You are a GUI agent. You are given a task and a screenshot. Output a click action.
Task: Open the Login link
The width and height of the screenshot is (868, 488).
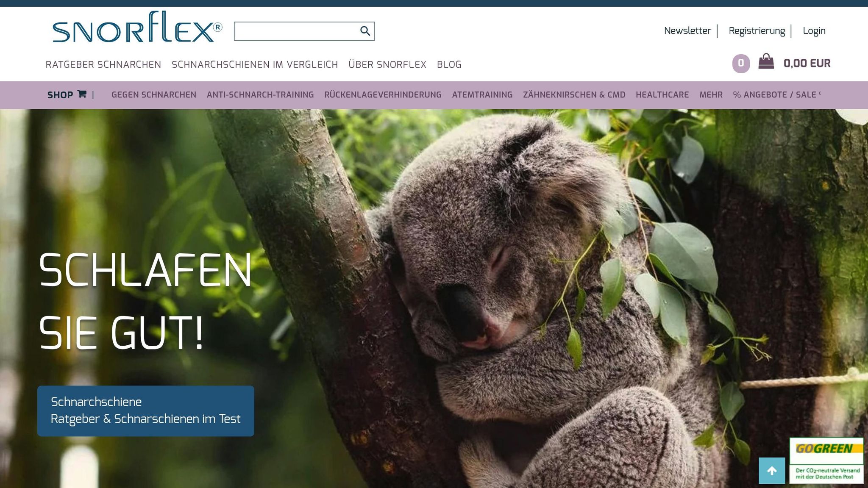click(x=814, y=31)
